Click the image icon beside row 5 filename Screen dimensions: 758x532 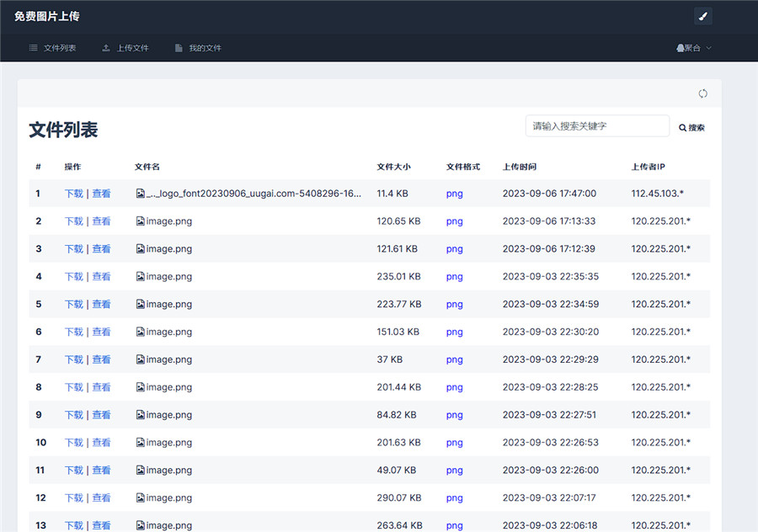tap(141, 304)
